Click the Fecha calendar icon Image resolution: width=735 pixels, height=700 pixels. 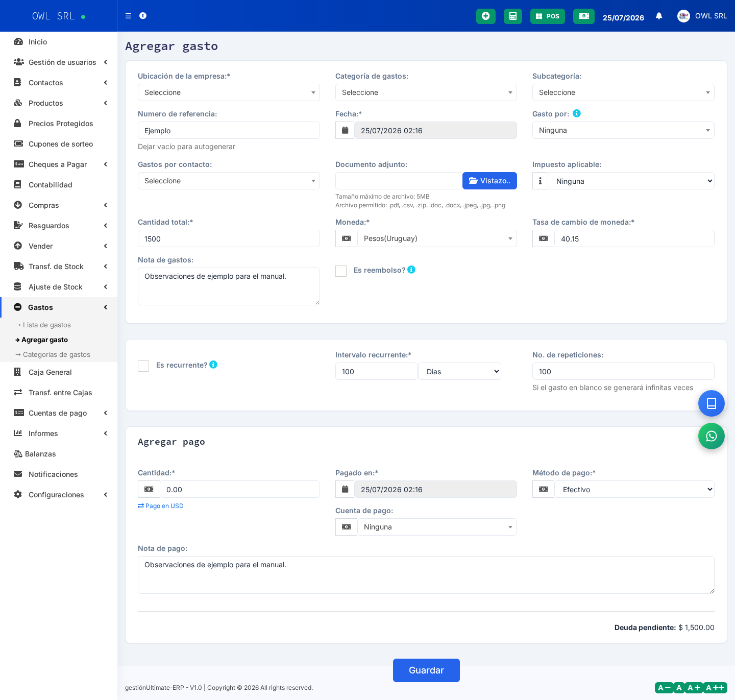tap(345, 130)
